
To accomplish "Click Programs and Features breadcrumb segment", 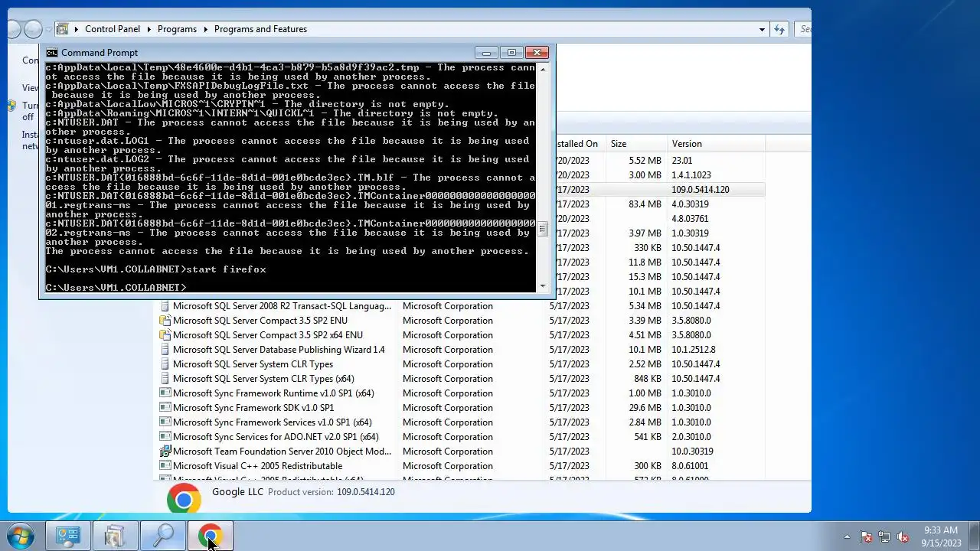I will click(260, 29).
